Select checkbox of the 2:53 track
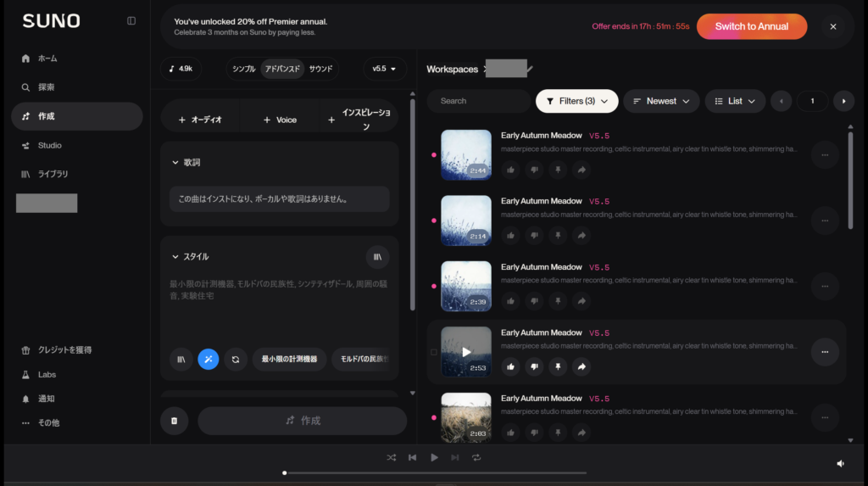Image resolution: width=868 pixels, height=486 pixels. coord(433,353)
